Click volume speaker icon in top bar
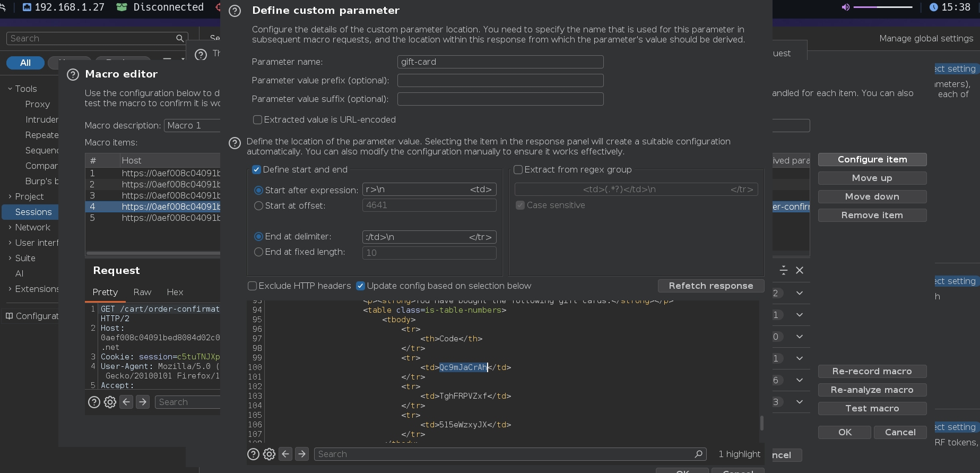The image size is (980, 473). point(846,7)
